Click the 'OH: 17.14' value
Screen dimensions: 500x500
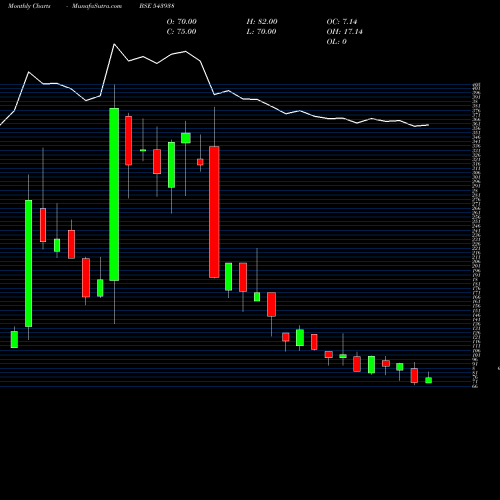coord(344,32)
